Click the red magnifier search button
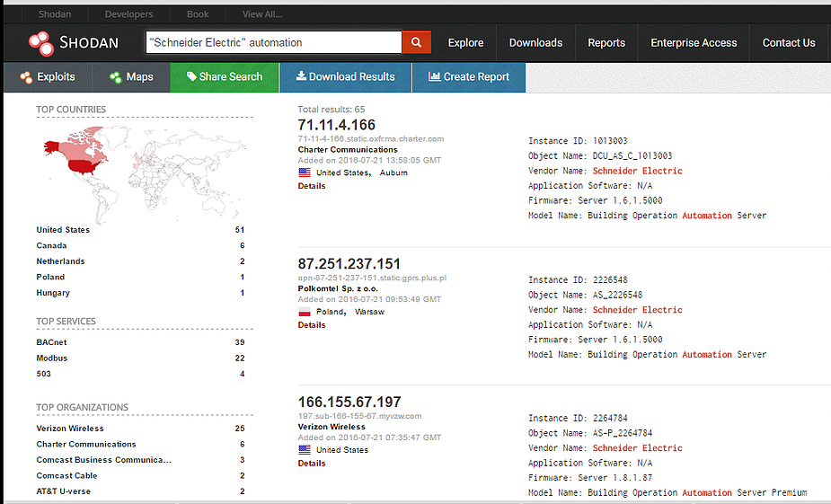This screenshot has height=504, width=831. 417,42
